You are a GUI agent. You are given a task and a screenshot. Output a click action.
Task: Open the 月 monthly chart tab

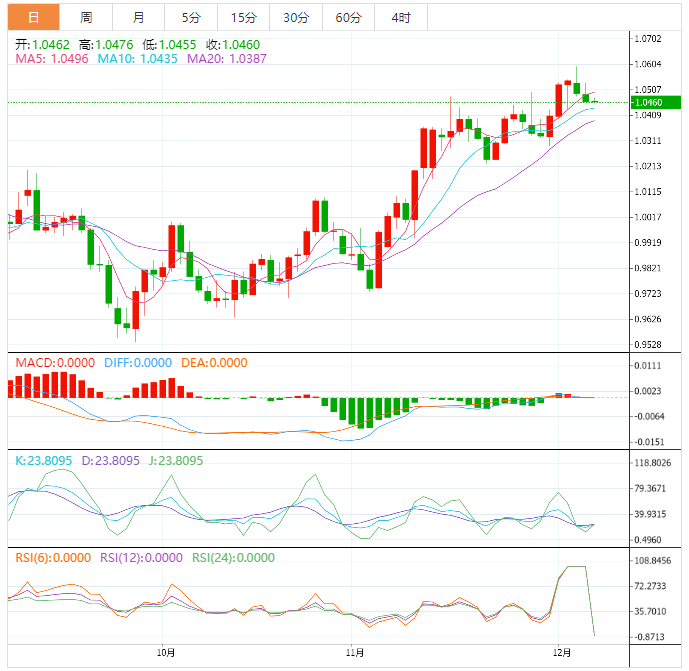(138, 18)
